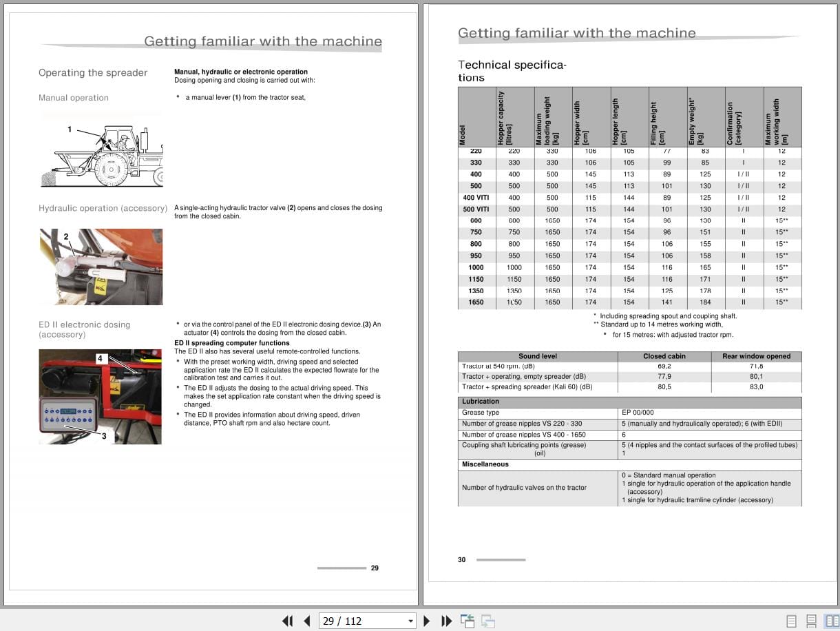840x631 pixels.
Task: Click the 'Operating the spreader' heading
Action: coord(93,72)
